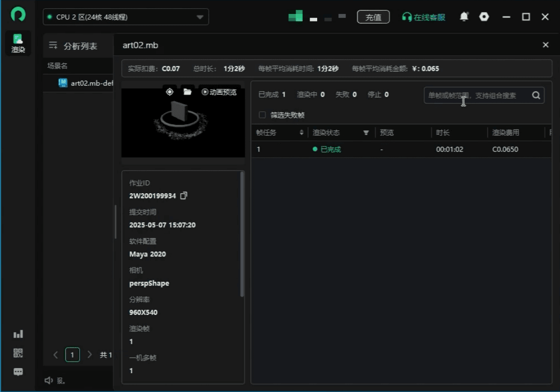Open the output folder icon above preview
The image size is (560, 392).
click(187, 92)
